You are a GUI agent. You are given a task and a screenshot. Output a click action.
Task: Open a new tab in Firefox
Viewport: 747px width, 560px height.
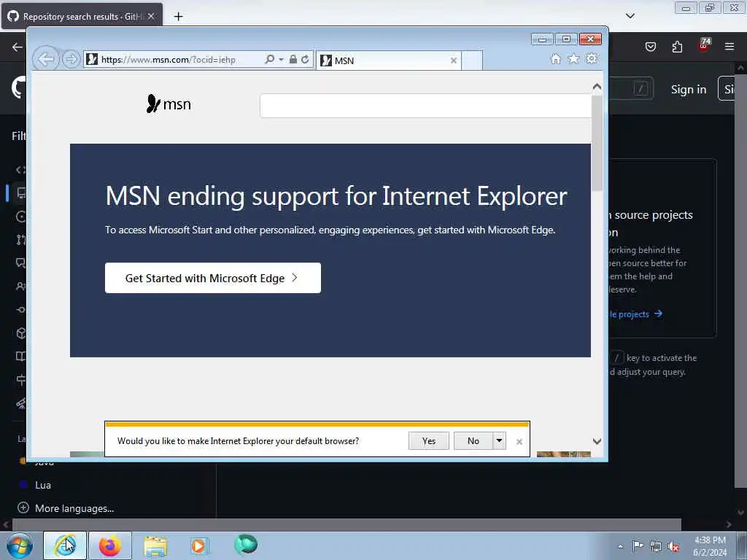(x=178, y=17)
